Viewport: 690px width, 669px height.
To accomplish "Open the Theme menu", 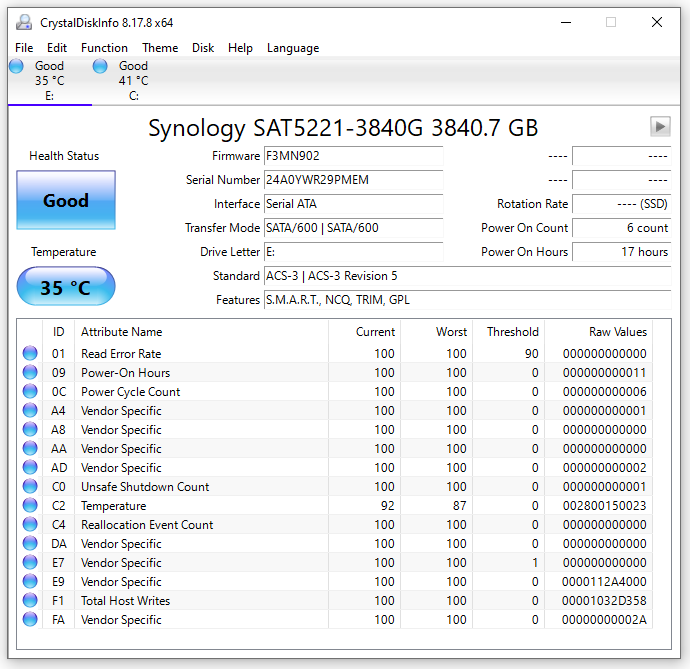I will [x=160, y=48].
